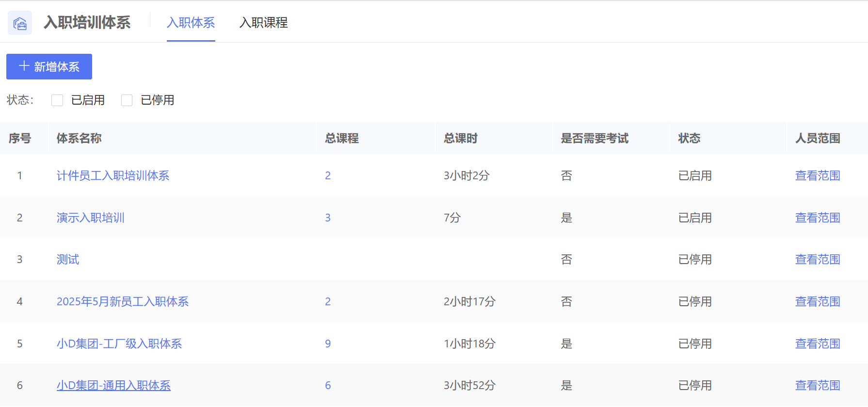Open 小D集团-工厂级入职体系 link
Screen dimensions: 868x407
coord(119,344)
